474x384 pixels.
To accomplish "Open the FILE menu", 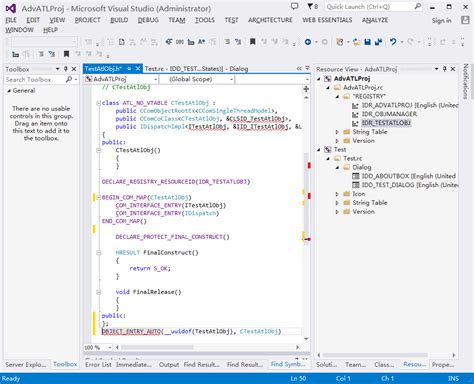I will point(11,20).
